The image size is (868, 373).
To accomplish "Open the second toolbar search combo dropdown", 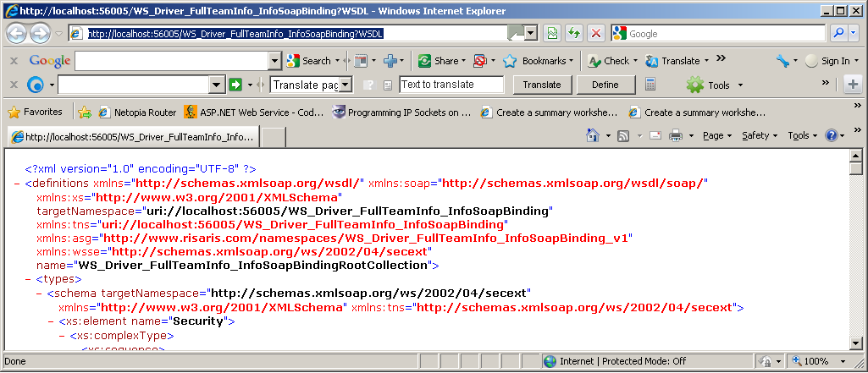I will coord(217,85).
